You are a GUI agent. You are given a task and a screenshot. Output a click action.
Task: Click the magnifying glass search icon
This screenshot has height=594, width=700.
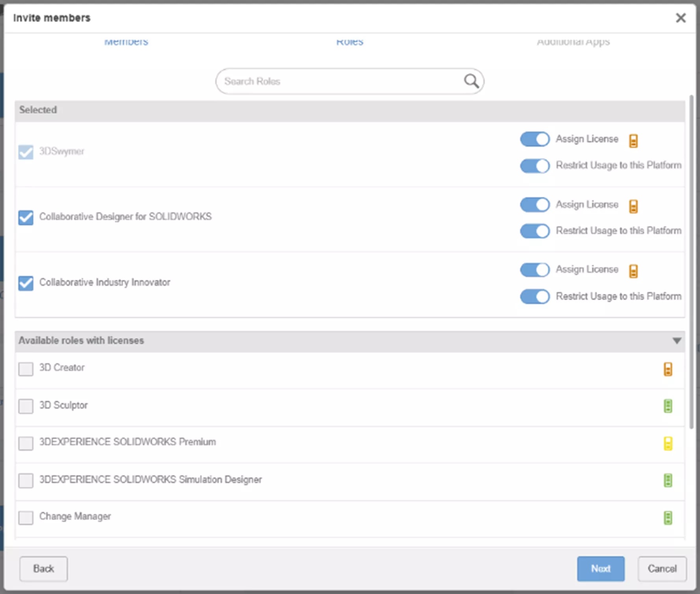471,81
